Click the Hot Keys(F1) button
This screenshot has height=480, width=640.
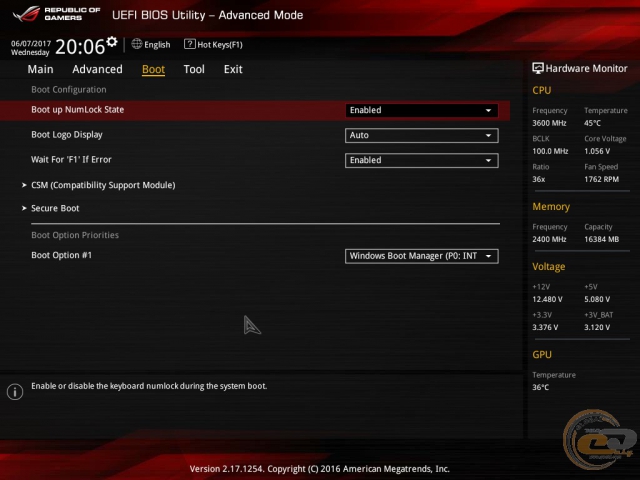coord(219,45)
